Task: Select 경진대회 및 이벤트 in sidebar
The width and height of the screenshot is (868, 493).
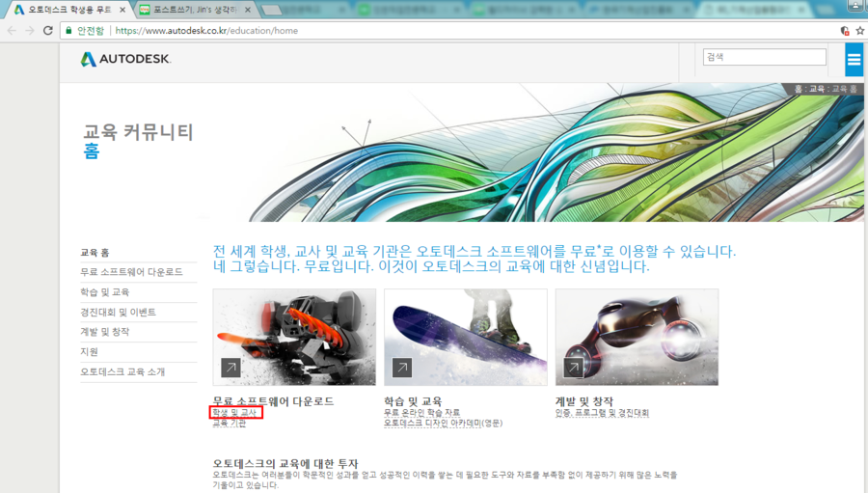Action: 118,312
